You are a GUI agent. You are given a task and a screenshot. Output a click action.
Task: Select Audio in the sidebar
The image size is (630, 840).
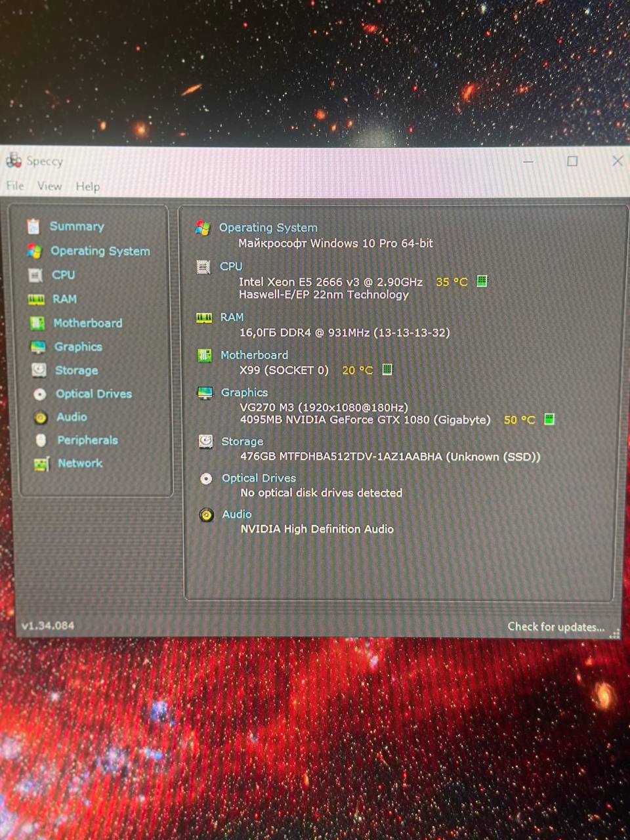(x=72, y=417)
